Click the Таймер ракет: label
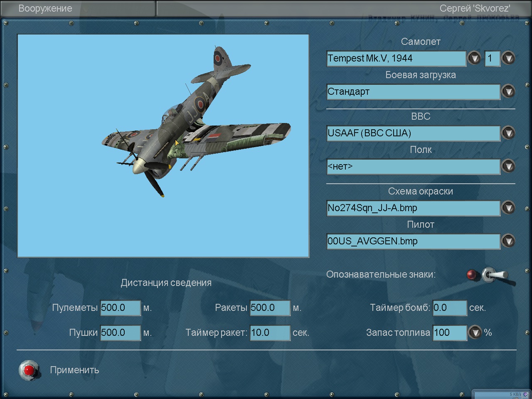The image size is (532, 399). pyautogui.click(x=217, y=332)
